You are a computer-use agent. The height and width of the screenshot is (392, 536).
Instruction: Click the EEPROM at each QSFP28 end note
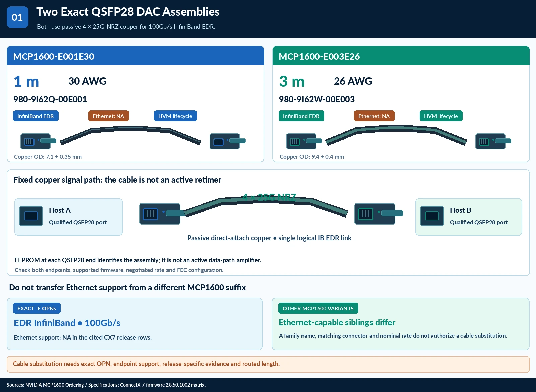pyautogui.click(x=138, y=260)
